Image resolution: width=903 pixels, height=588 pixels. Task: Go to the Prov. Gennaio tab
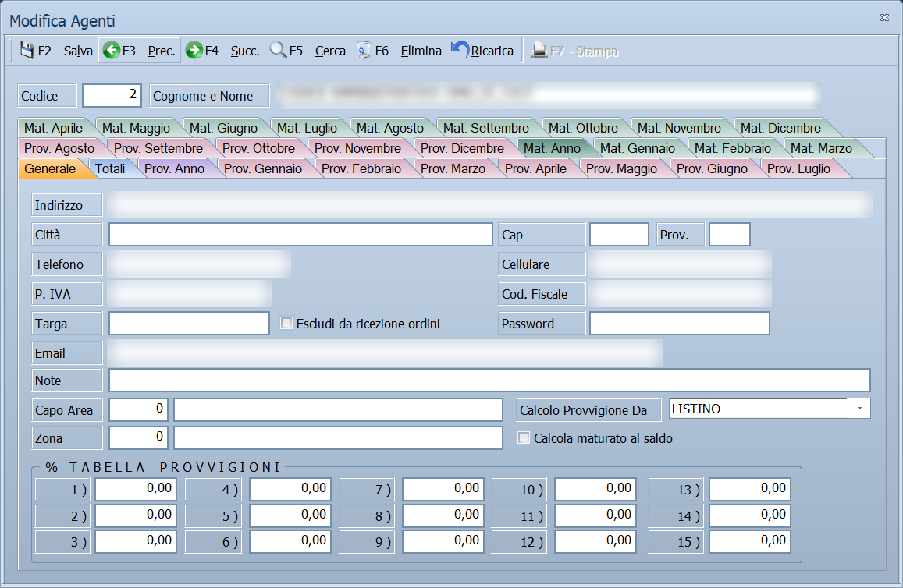(262, 168)
